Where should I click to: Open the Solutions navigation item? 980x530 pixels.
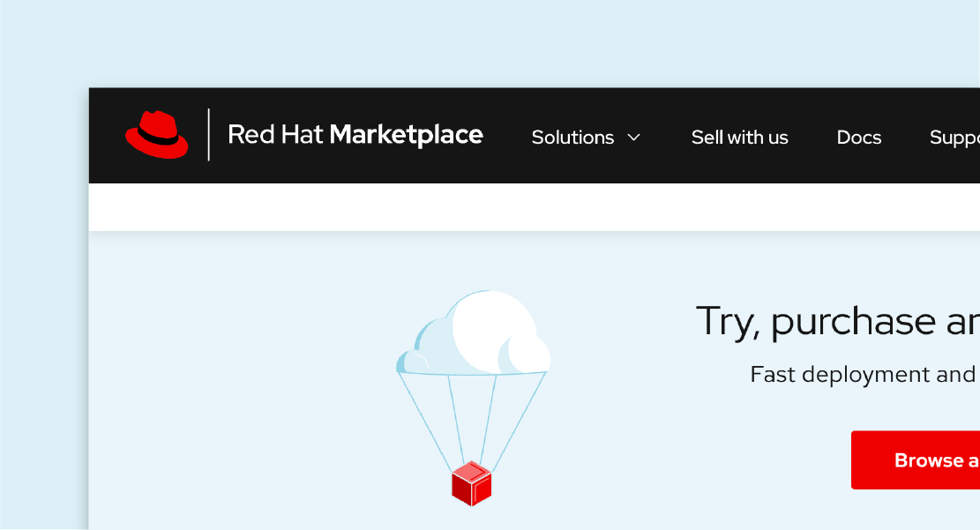click(x=573, y=138)
